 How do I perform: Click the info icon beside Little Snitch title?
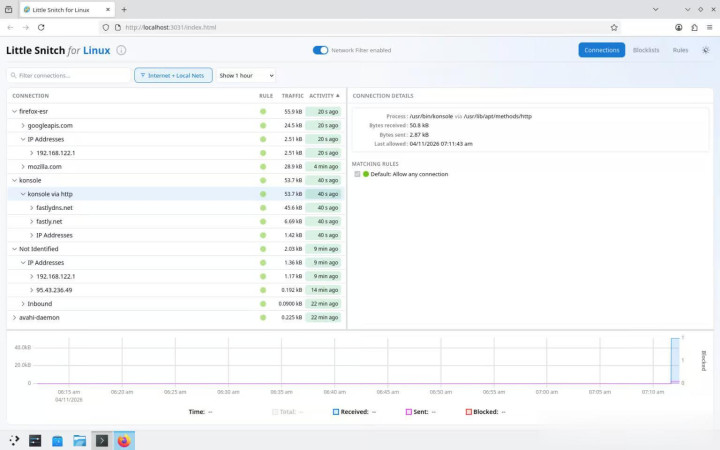pyautogui.click(x=121, y=50)
